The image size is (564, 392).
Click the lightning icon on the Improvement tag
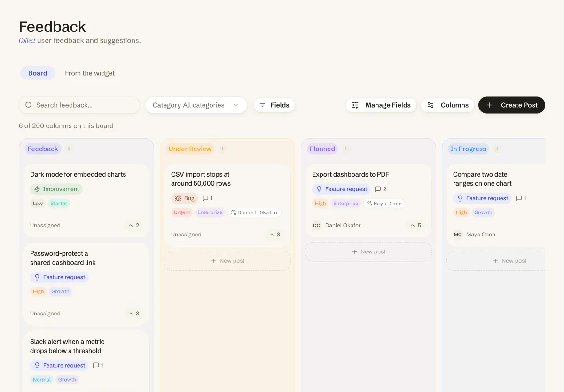click(37, 189)
